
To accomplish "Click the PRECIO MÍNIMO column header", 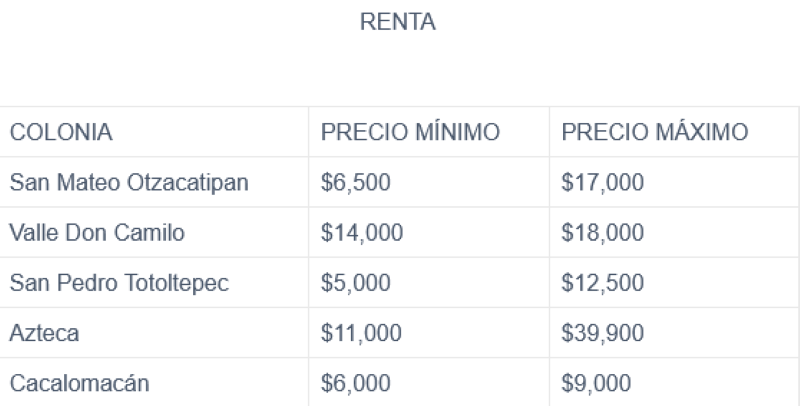I will point(410,133).
